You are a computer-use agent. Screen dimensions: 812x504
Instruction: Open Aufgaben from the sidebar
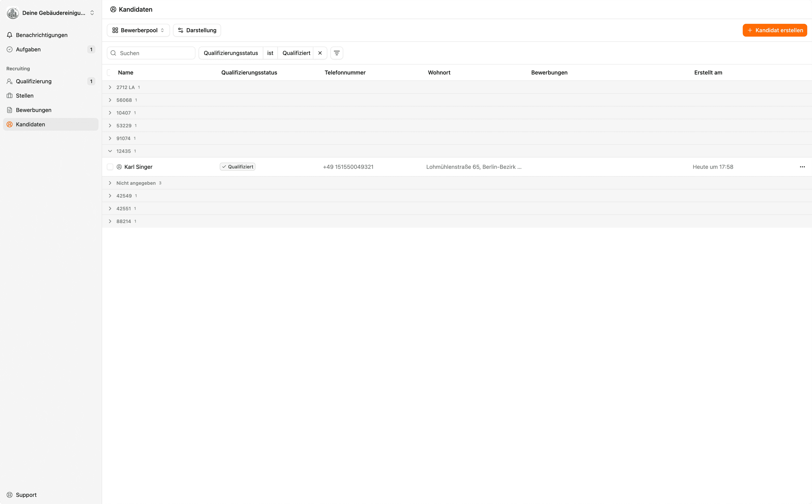pos(28,49)
